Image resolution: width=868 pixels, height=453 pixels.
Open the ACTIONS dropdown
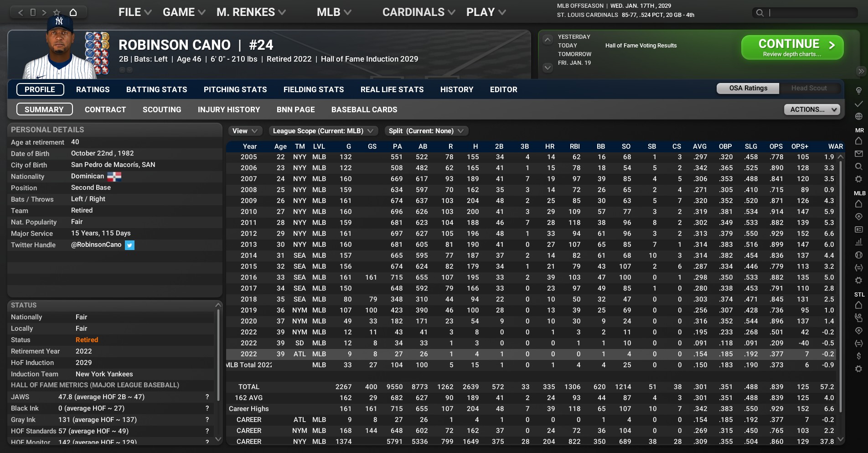tap(811, 109)
